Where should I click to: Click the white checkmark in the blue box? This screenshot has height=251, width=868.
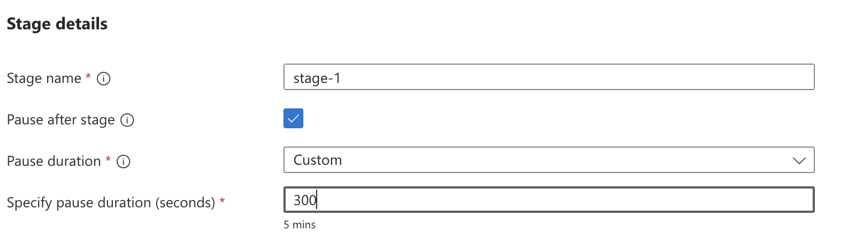tap(293, 118)
